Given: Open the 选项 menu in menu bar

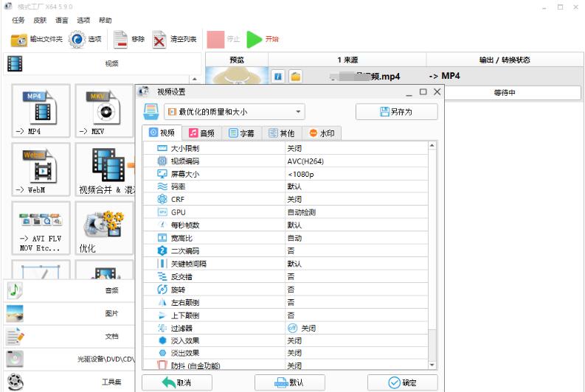Looking at the screenshot, I should coord(83,20).
